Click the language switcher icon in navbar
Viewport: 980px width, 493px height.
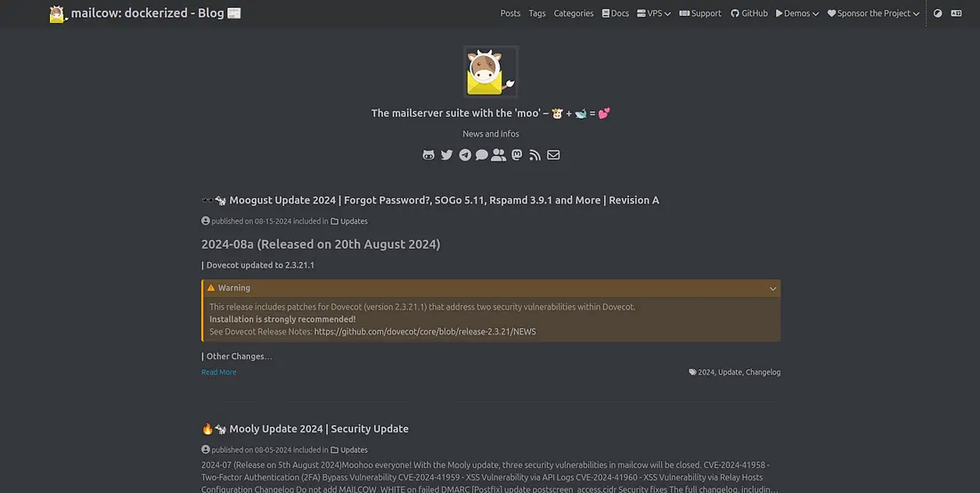pyautogui.click(x=956, y=13)
